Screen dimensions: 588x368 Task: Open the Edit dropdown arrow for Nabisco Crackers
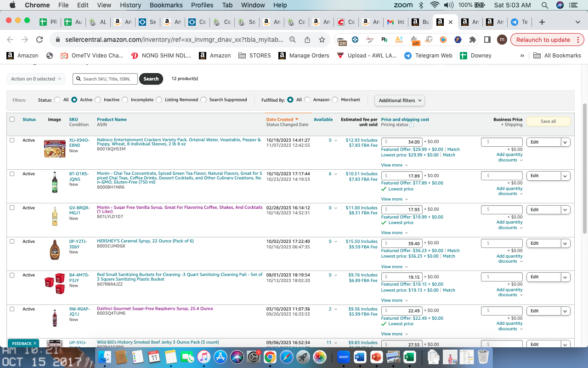pyautogui.click(x=565, y=142)
